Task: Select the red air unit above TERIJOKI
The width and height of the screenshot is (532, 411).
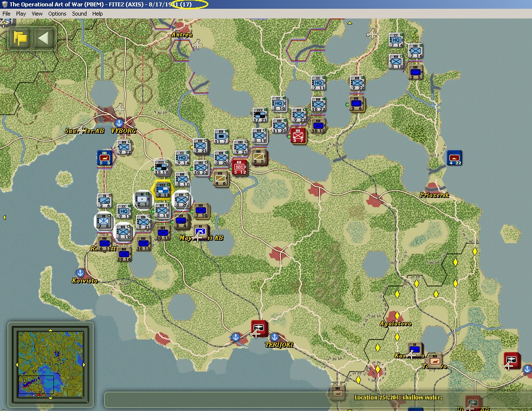Action: coord(259,328)
